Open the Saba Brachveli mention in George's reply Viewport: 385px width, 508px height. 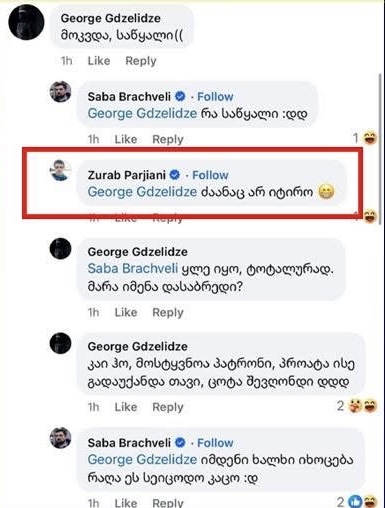tap(133, 268)
